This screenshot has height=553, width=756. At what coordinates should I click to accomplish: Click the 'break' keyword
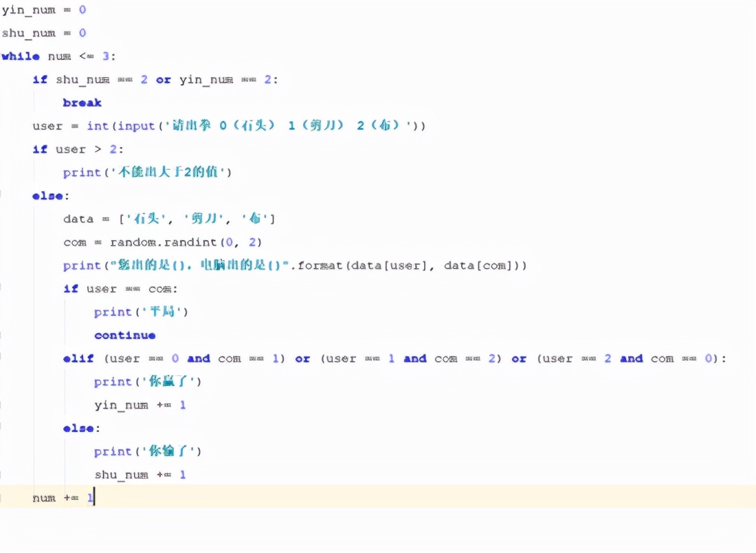pyautogui.click(x=82, y=102)
